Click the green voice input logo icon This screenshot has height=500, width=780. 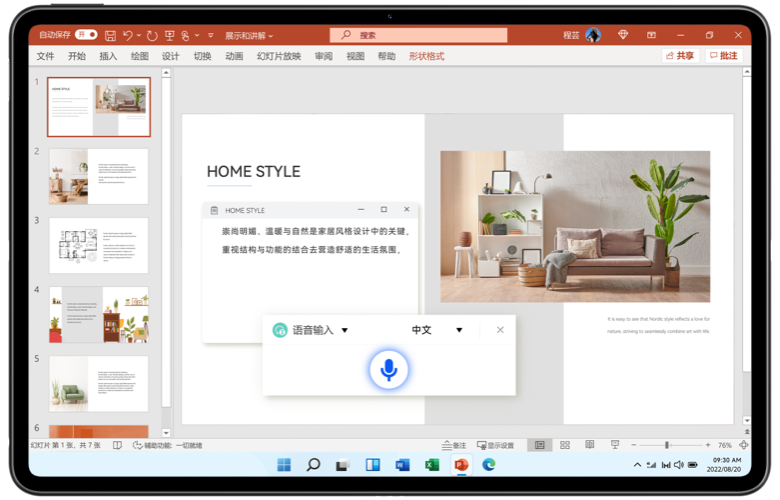[280, 330]
